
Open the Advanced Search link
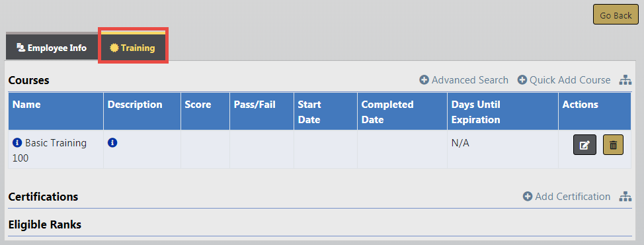coord(470,79)
